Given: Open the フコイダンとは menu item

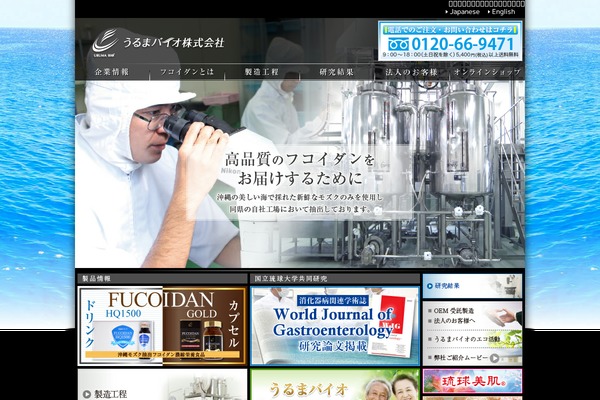Looking at the screenshot, I should click(187, 72).
